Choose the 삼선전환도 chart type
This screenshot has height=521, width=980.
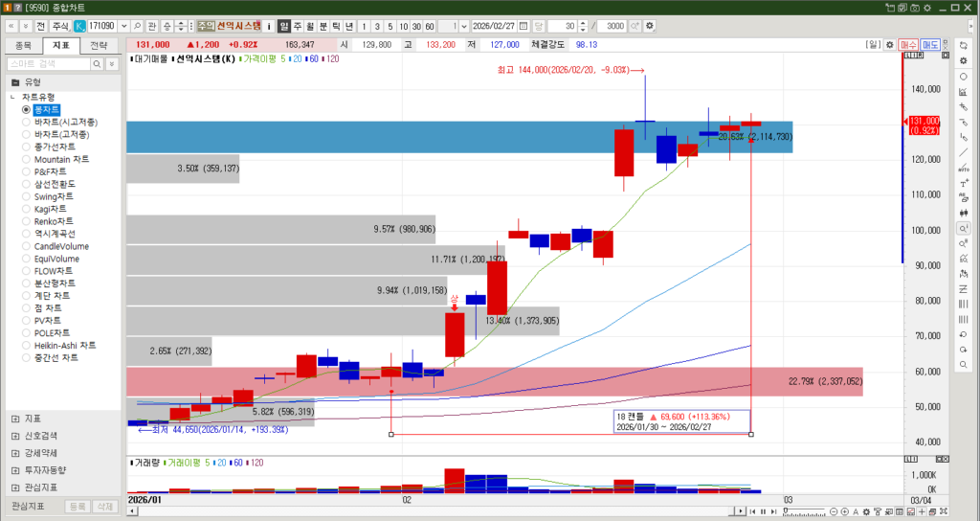click(x=55, y=184)
